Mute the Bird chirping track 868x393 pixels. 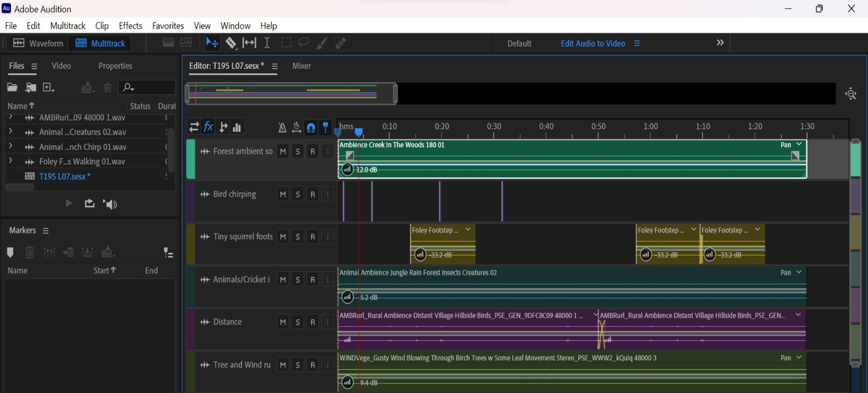pyautogui.click(x=283, y=194)
